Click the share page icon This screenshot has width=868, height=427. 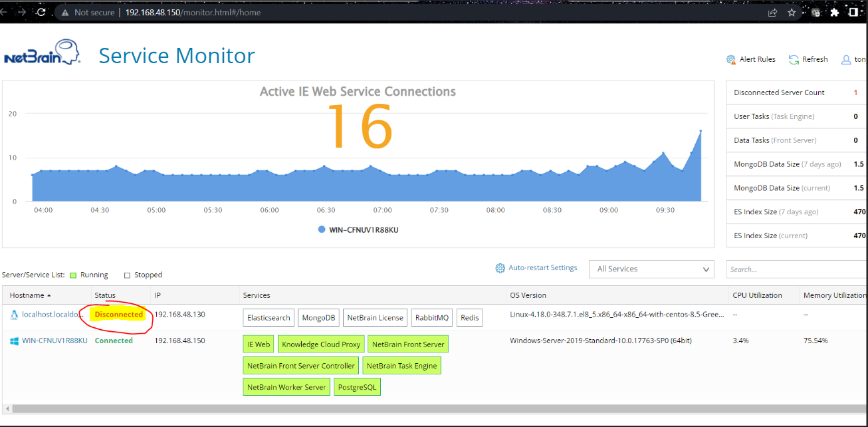pos(772,12)
